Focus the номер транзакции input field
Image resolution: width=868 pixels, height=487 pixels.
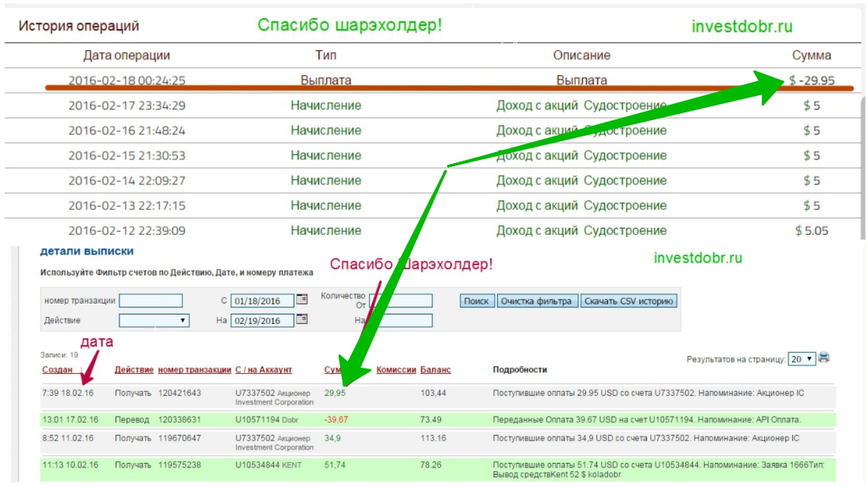click(x=151, y=300)
